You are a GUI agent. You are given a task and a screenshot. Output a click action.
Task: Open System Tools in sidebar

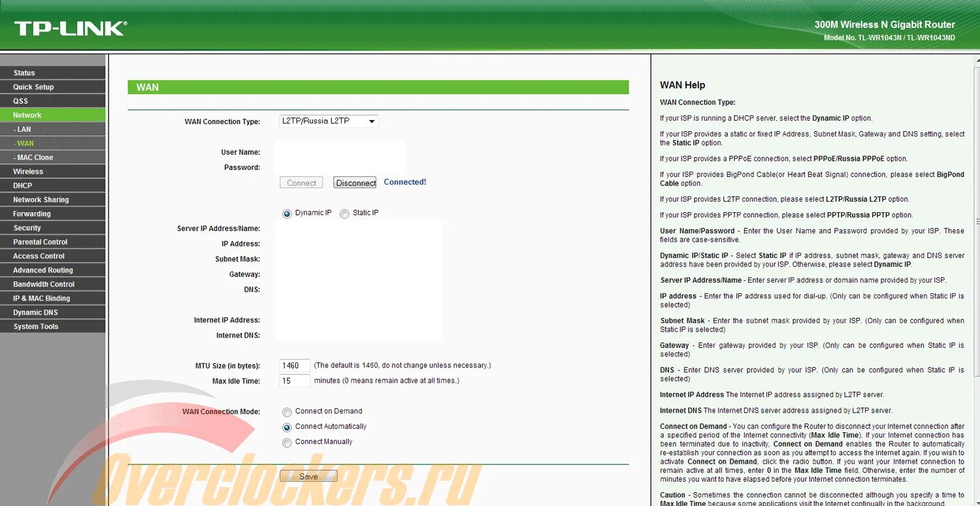pyautogui.click(x=52, y=326)
